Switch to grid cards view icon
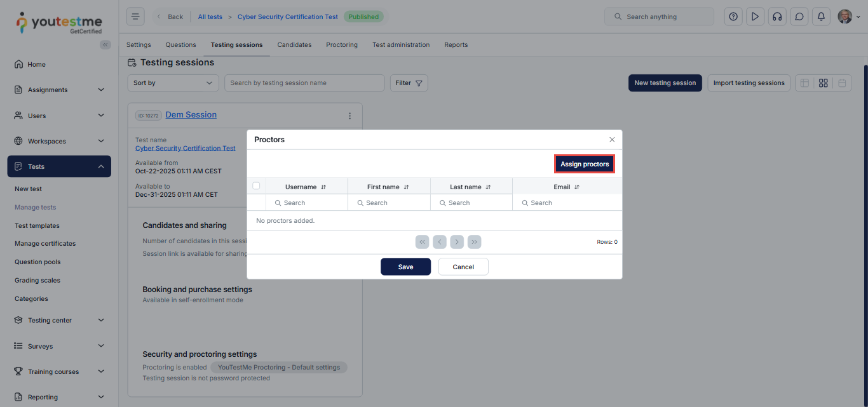This screenshot has height=407, width=868. pyautogui.click(x=824, y=83)
